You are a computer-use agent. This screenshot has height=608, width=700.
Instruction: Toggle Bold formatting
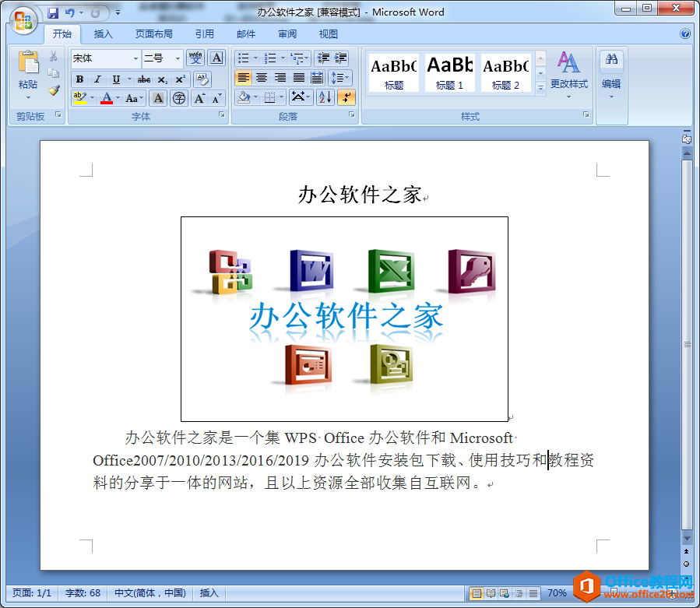coord(79,79)
